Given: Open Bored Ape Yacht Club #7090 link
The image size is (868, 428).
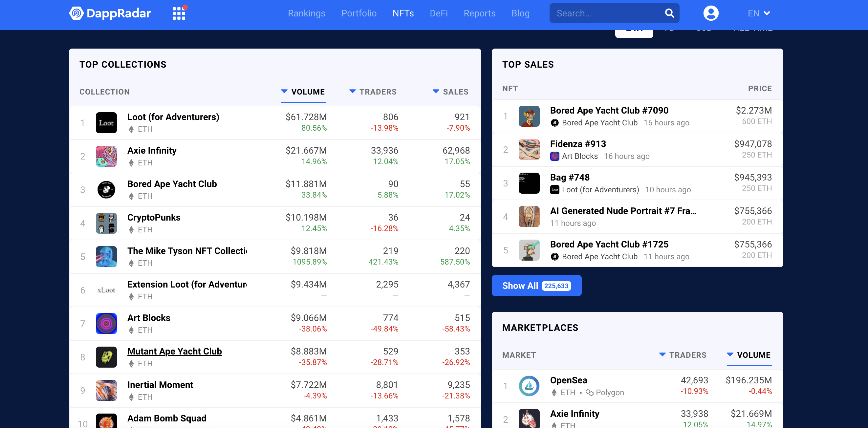Looking at the screenshot, I should 609,110.
